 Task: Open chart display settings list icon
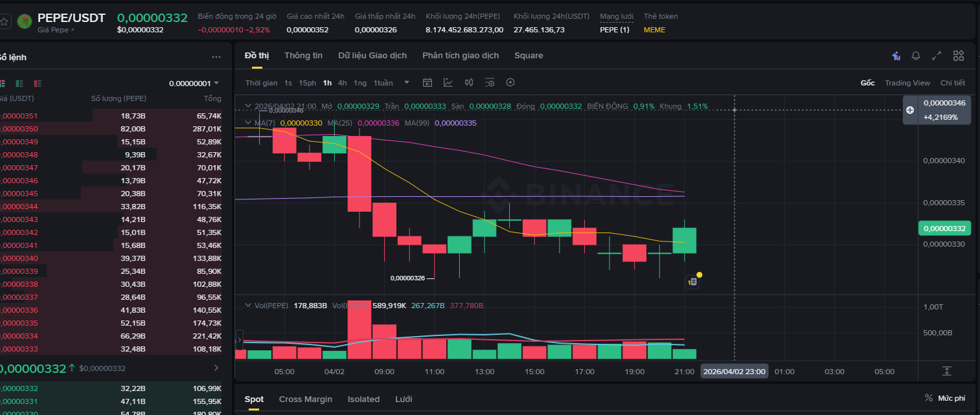tap(490, 82)
